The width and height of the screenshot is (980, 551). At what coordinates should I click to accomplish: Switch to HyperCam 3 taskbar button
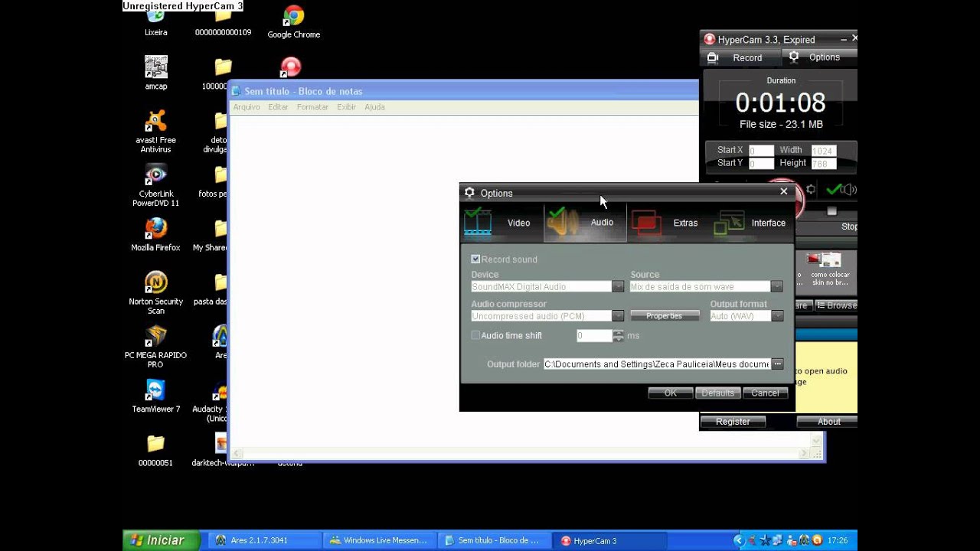coord(611,540)
